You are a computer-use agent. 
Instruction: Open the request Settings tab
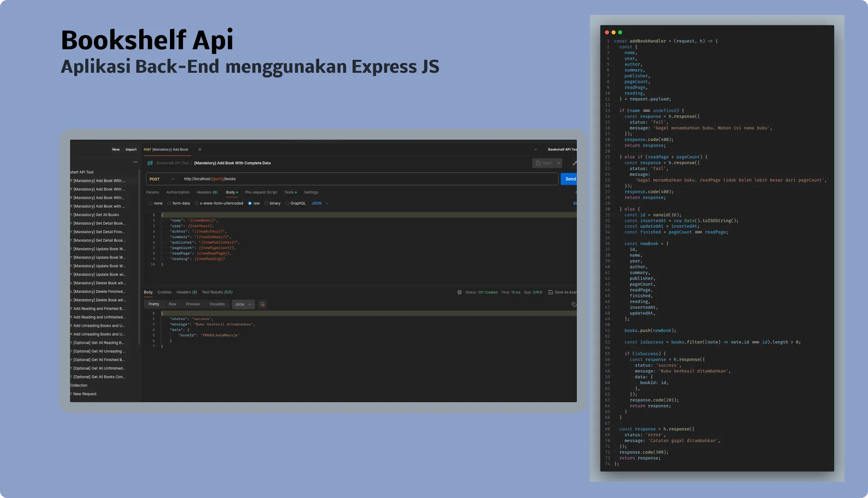311,193
